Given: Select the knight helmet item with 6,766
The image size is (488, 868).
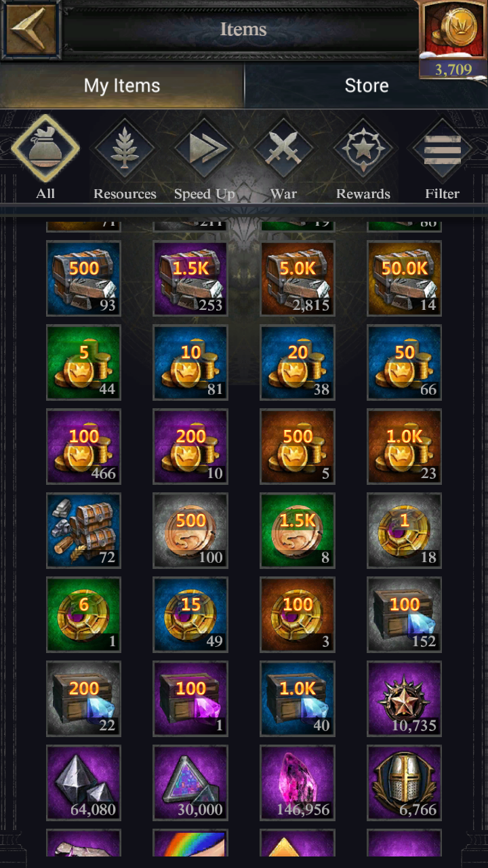Looking at the screenshot, I should coord(405,783).
